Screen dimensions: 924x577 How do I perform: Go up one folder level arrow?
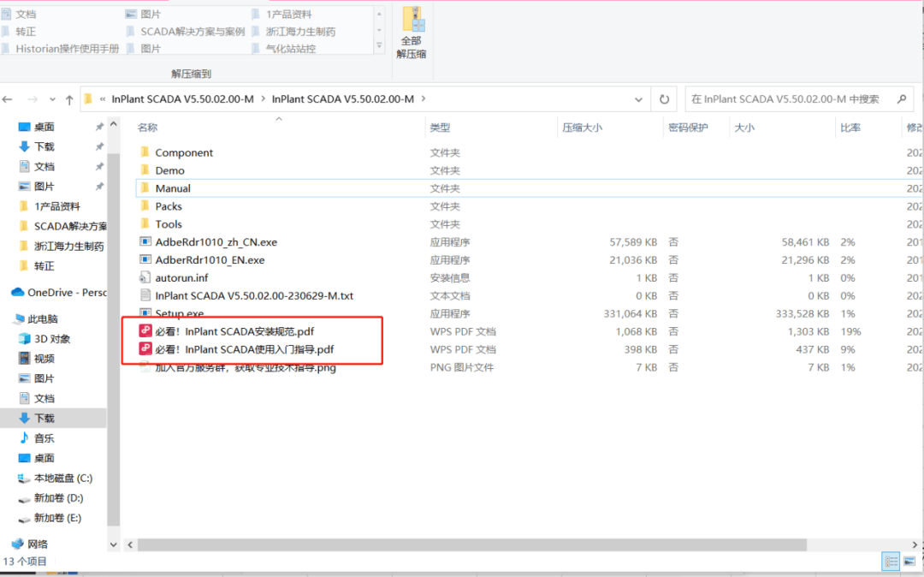(x=69, y=99)
